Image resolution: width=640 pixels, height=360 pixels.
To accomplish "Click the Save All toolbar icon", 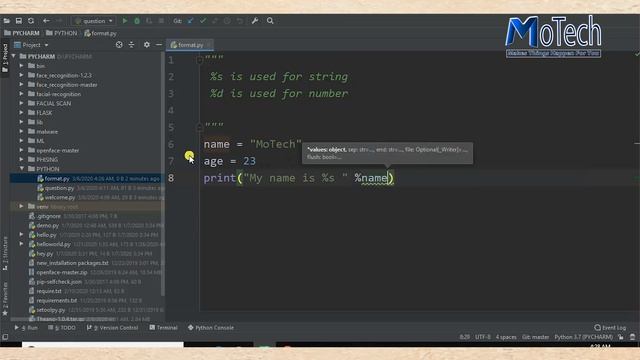I will pos(19,21).
